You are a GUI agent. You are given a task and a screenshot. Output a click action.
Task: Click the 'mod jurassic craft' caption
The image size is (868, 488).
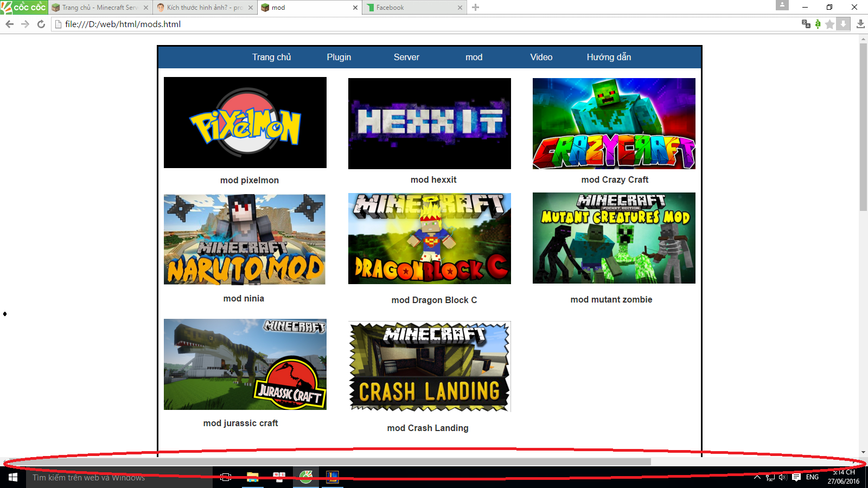(x=240, y=423)
